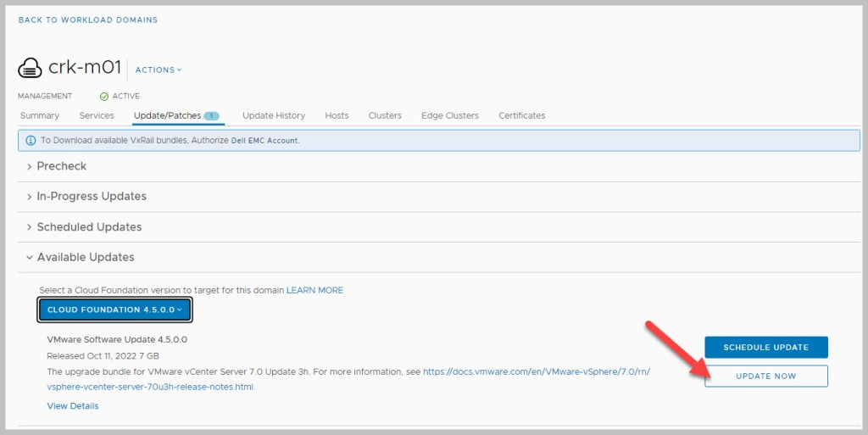Expand the Scheduled Updates section

tap(89, 227)
